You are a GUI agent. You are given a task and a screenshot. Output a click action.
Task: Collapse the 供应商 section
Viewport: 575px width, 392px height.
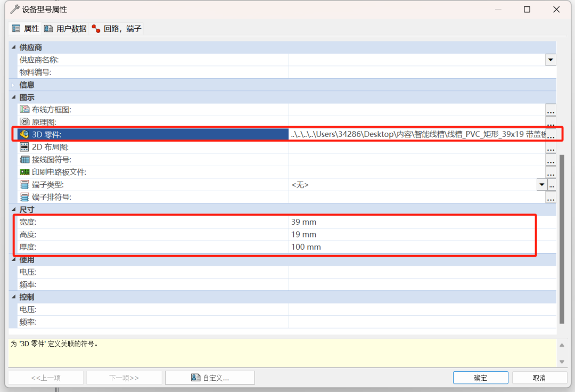tap(13, 47)
